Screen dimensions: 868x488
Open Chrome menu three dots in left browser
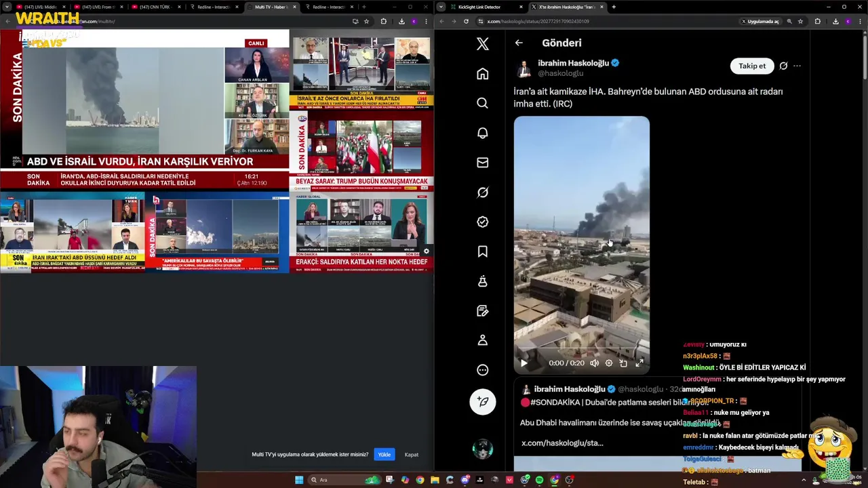click(427, 21)
